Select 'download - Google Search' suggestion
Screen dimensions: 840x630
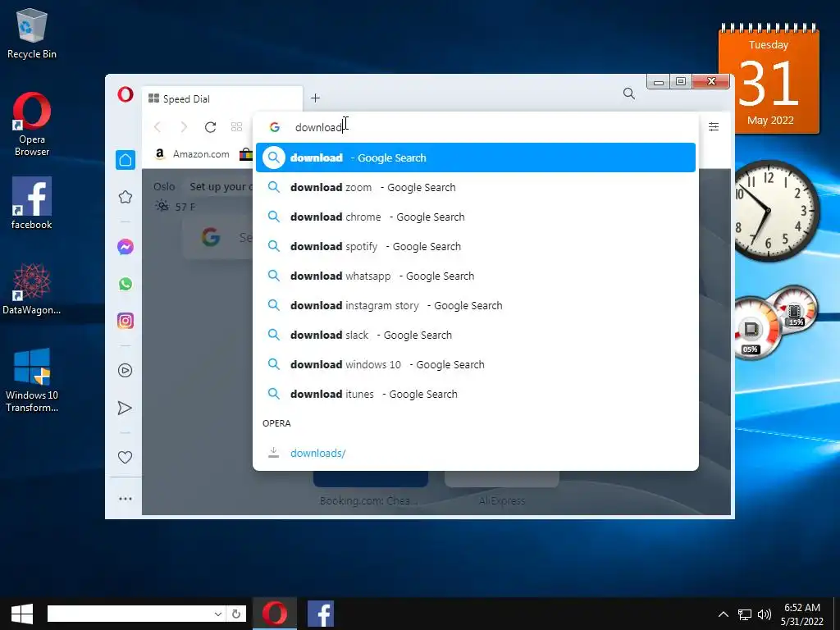[x=476, y=157]
